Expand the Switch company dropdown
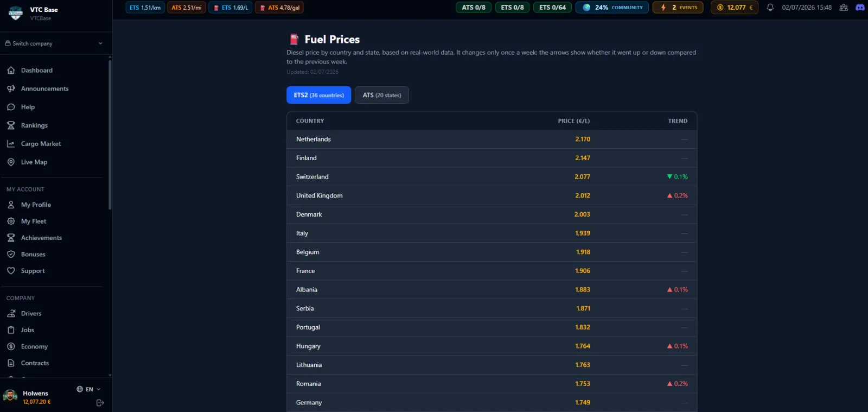Viewport: 868px width, 412px height. (54, 43)
